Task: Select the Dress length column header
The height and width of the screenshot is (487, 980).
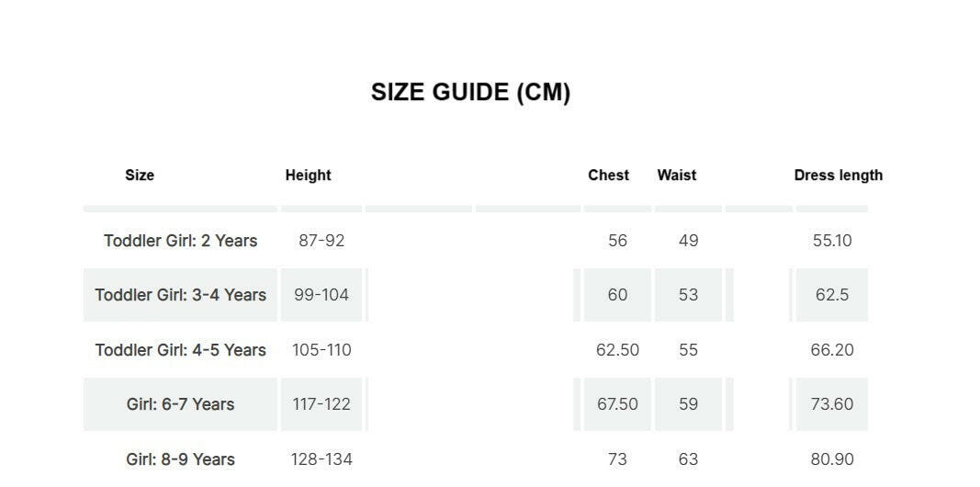Action: pyautogui.click(x=839, y=176)
